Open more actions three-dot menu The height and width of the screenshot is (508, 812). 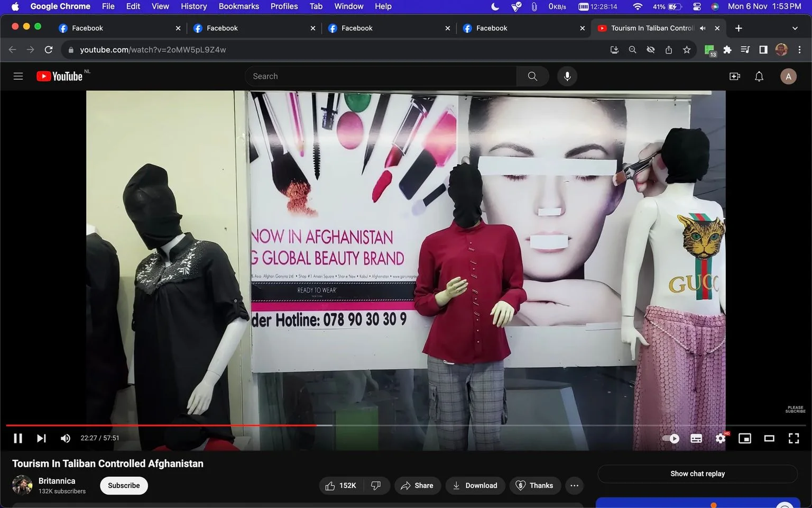[574, 485]
